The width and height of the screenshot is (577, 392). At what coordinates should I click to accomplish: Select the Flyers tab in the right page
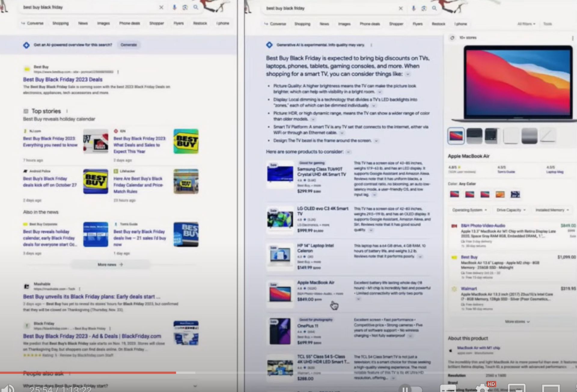point(417,24)
